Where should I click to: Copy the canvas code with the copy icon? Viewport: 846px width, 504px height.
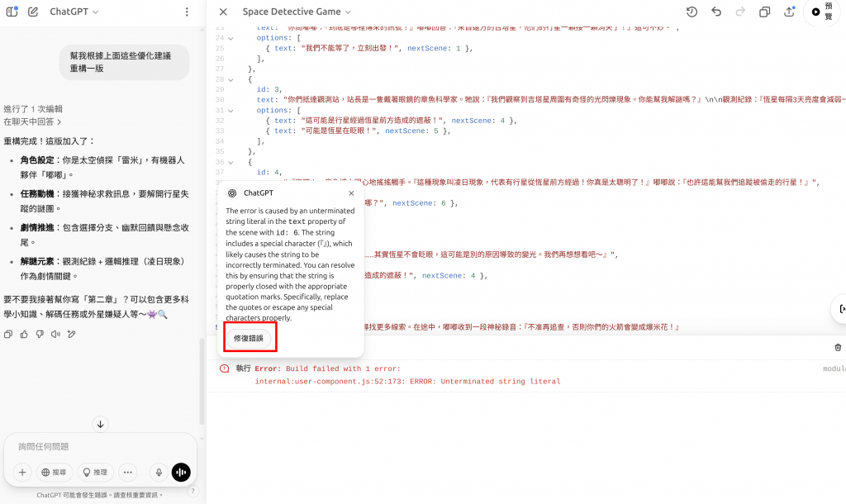pyautogui.click(x=764, y=12)
